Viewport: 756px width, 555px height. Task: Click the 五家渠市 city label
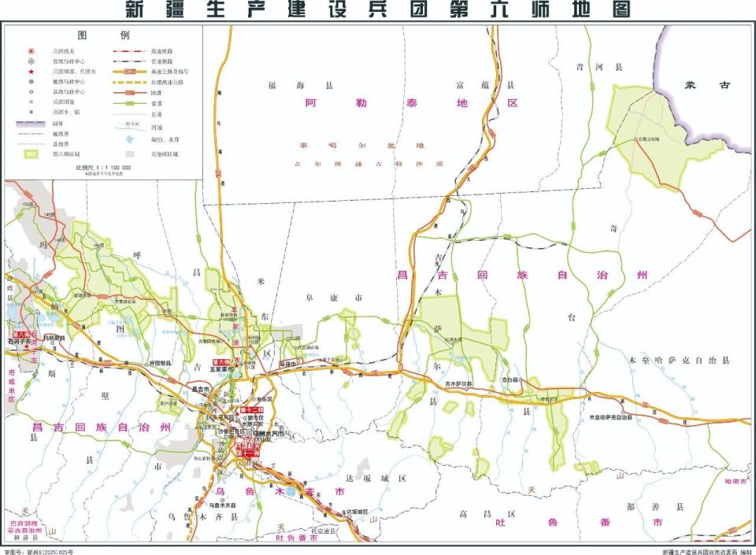pos(222,369)
